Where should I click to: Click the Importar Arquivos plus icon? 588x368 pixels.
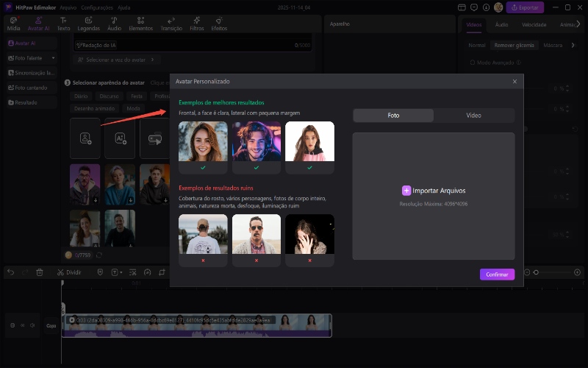tap(406, 190)
